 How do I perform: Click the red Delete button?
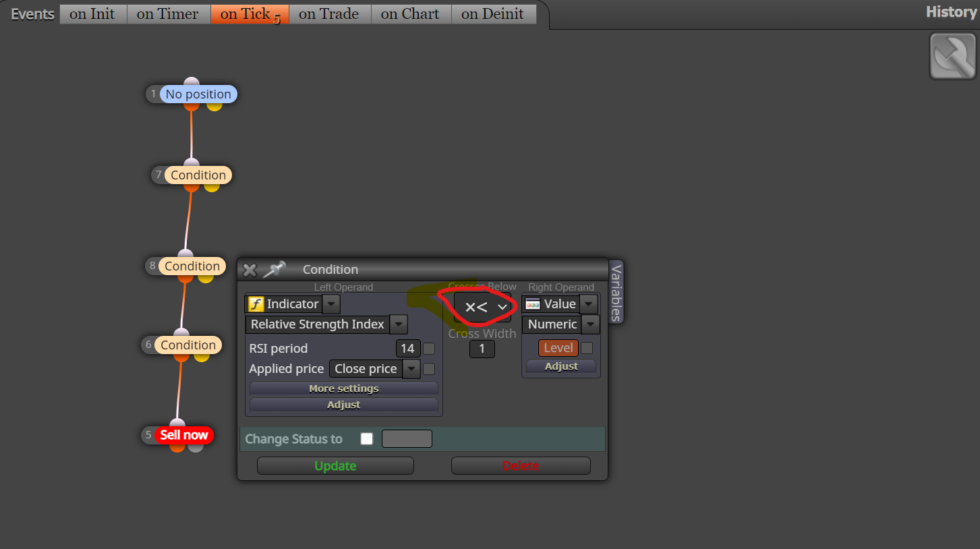521,466
